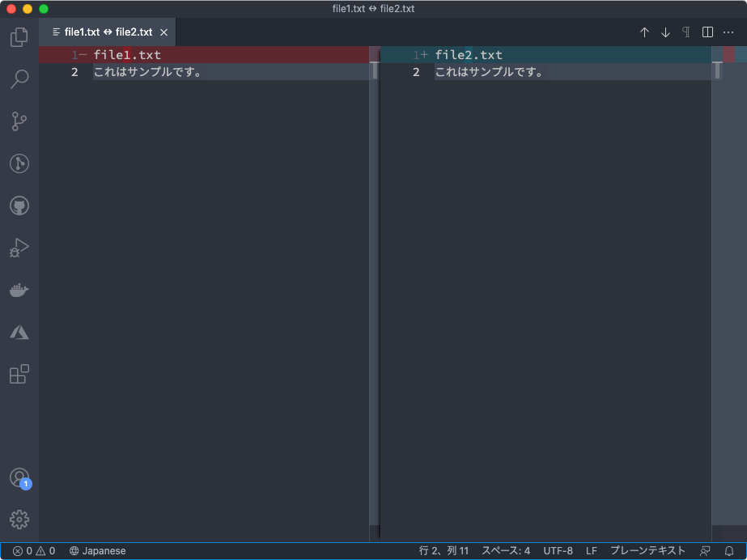Toggle whitespace rendering in the diff editor
Viewport: 747px width, 560px height.
[685, 32]
